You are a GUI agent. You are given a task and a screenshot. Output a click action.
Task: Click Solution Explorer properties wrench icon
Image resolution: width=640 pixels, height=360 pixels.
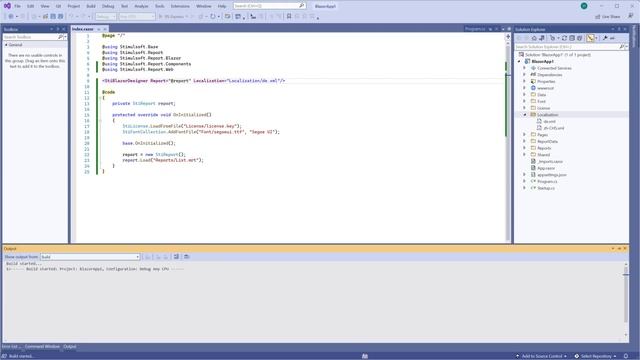pos(605,38)
